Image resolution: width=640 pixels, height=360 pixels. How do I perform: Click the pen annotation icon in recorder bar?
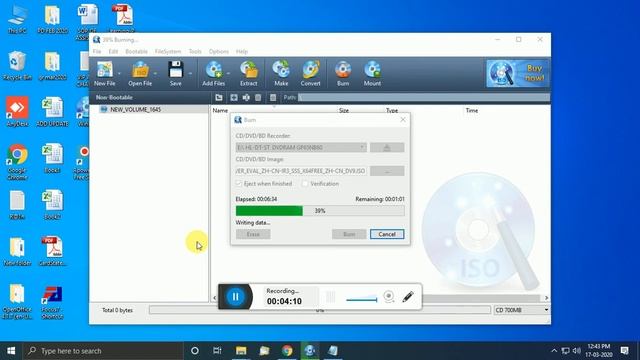[x=408, y=296]
